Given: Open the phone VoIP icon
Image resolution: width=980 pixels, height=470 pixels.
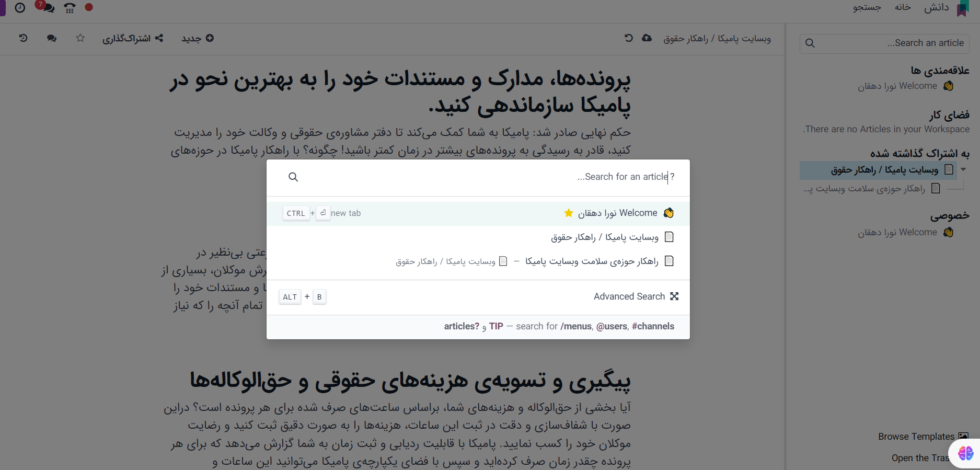Looking at the screenshot, I should [70, 8].
